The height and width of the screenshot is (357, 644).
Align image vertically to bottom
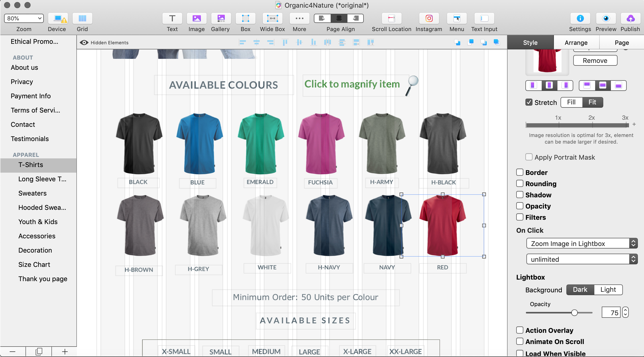619,85
